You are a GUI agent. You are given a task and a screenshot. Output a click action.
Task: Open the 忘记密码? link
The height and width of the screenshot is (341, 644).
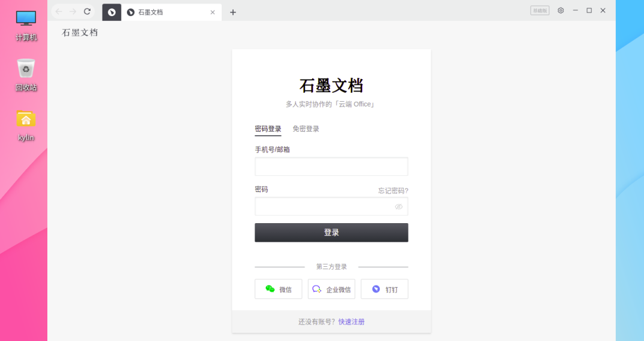393,191
